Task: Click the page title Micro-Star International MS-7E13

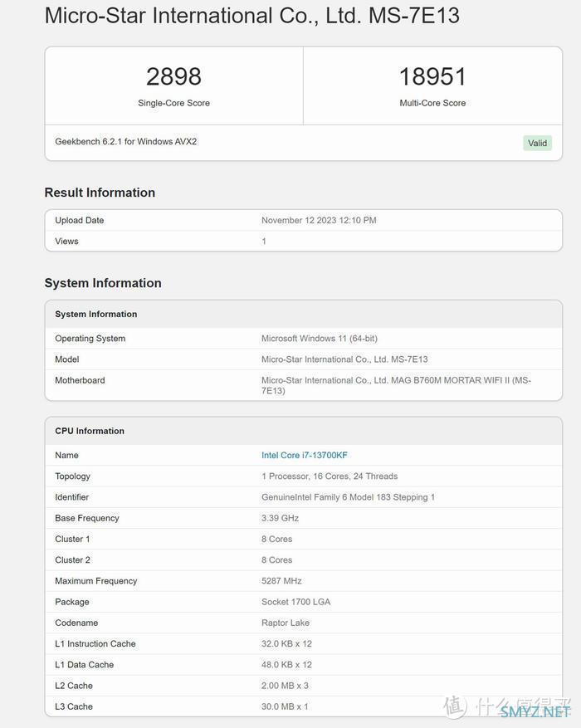Action: point(252,15)
